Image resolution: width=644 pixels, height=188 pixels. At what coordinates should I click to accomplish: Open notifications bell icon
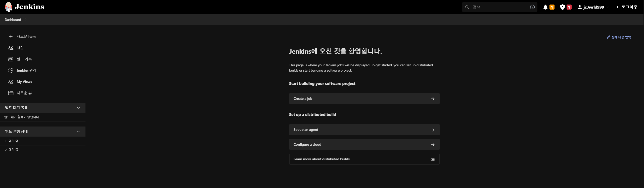click(545, 7)
